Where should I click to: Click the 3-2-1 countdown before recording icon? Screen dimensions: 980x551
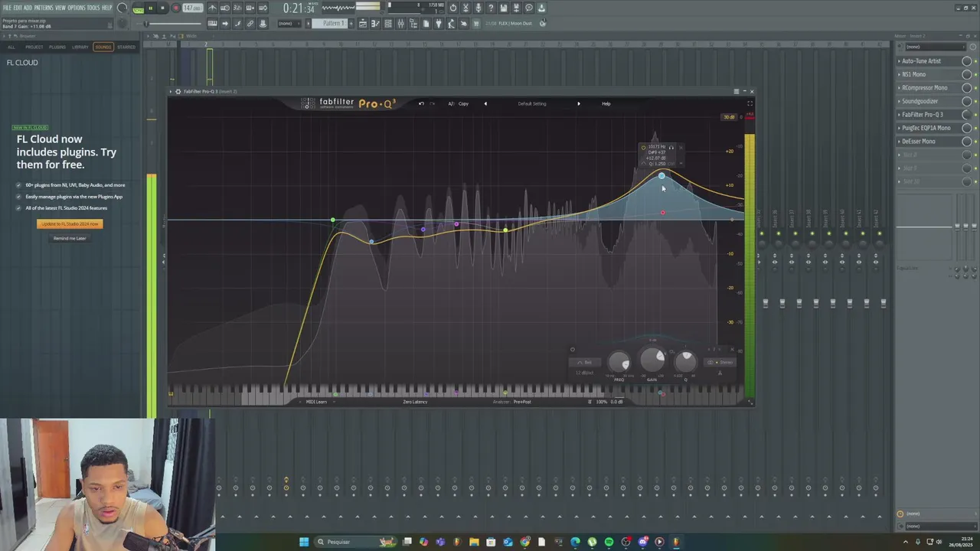(x=237, y=8)
